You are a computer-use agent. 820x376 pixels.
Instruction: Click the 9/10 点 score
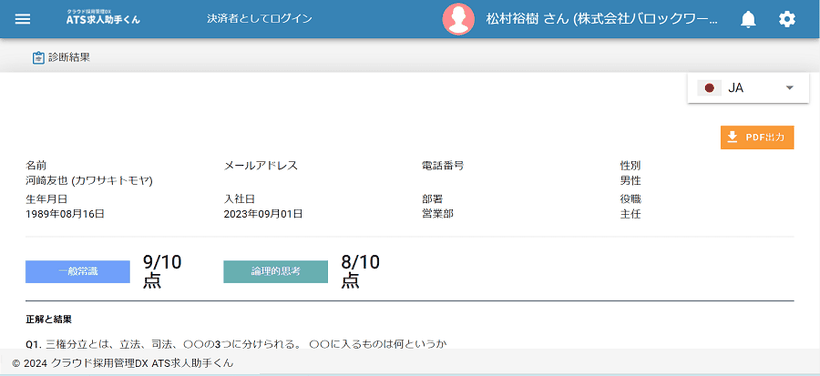[x=162, y=271]
